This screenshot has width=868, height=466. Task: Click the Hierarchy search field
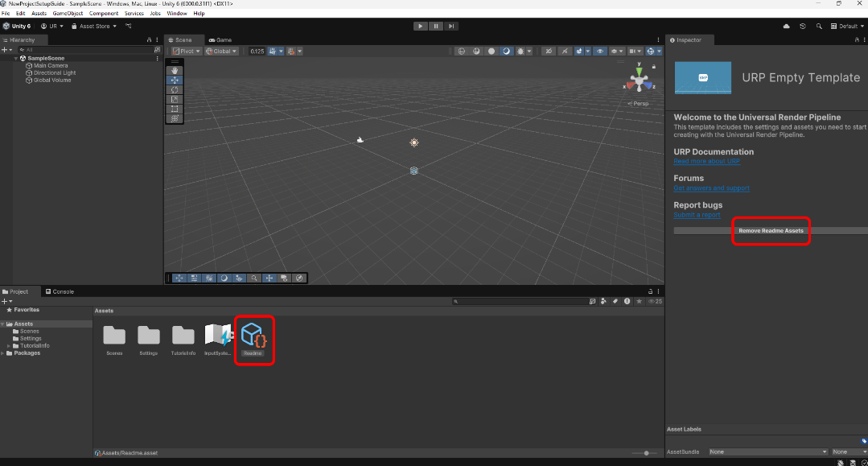coord(85,50)
